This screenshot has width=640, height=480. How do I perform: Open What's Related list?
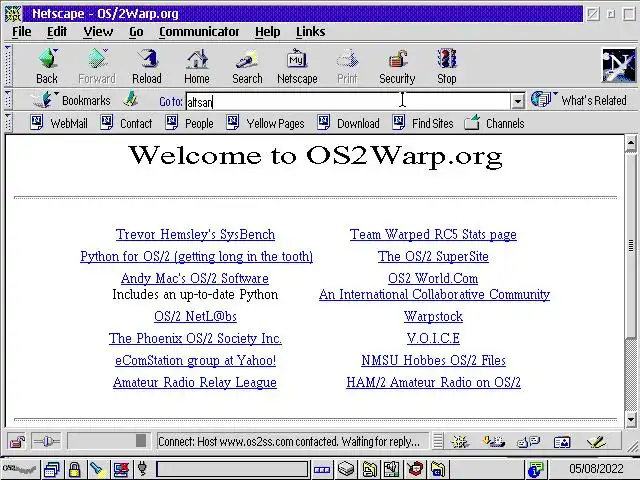[579, 100]
